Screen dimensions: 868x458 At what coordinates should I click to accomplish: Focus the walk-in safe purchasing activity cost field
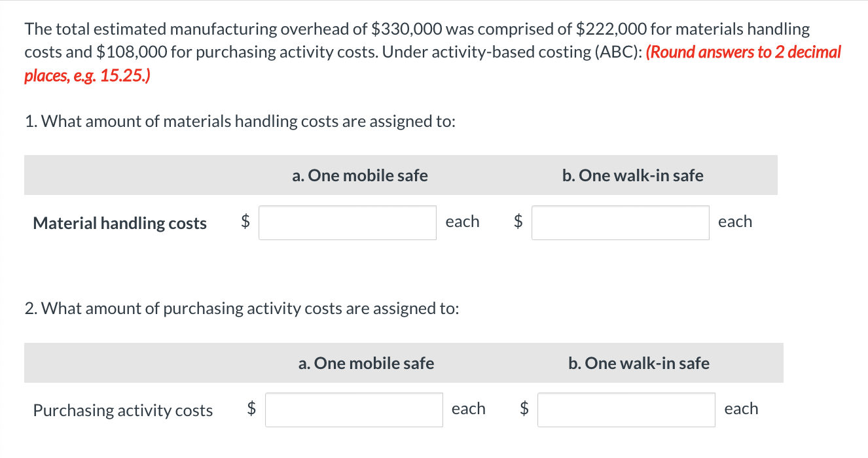(626, 410)
